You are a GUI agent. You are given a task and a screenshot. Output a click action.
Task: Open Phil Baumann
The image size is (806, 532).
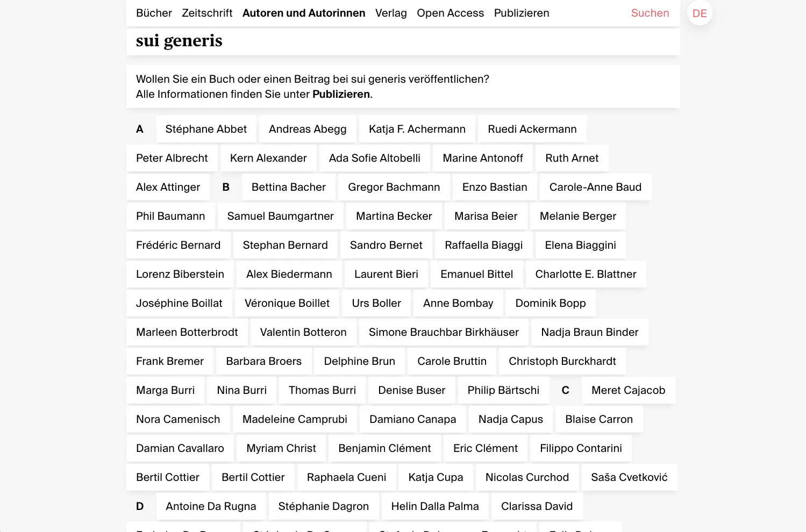(170, 216)
